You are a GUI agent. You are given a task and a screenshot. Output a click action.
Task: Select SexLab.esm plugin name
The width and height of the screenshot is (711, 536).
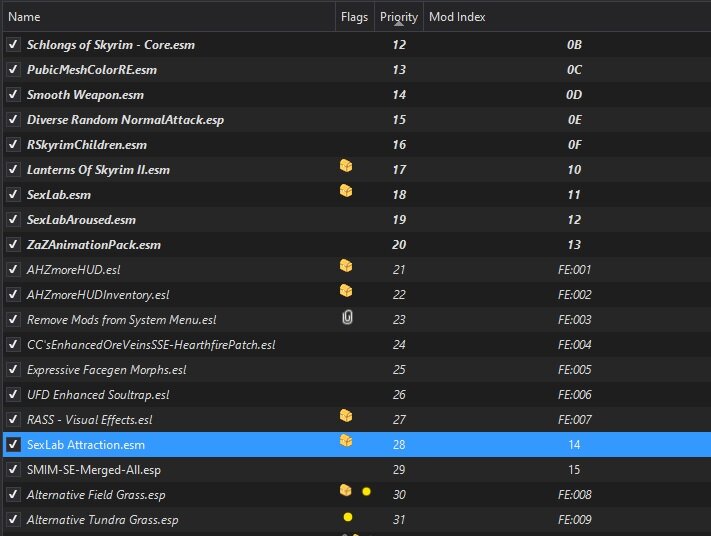tap(58, 195)
